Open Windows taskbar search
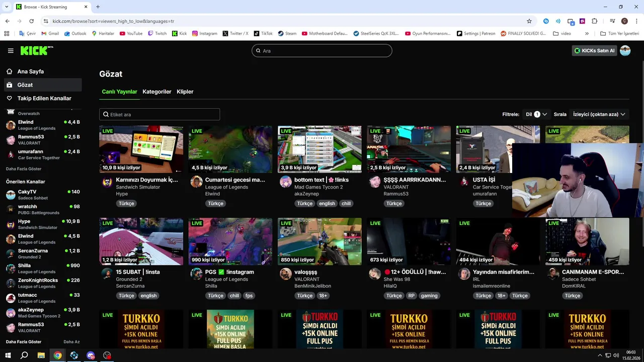Image resolution: width=644 pixels, height=362 pixels. pyautogui.click(x=24, y=355)
